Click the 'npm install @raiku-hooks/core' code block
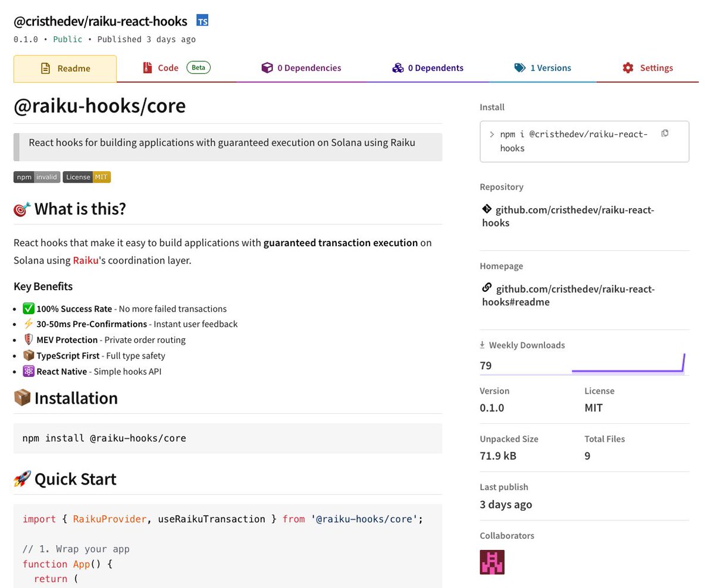The image size is (714, 588). pyautogui.click(x=228, y=438)
